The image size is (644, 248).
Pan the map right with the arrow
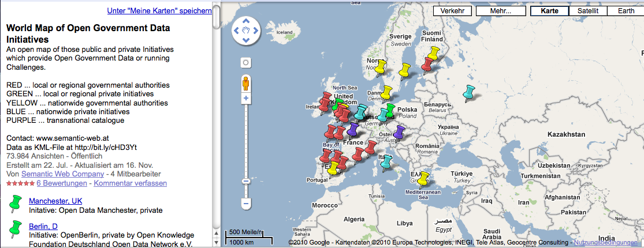point(256,31)
